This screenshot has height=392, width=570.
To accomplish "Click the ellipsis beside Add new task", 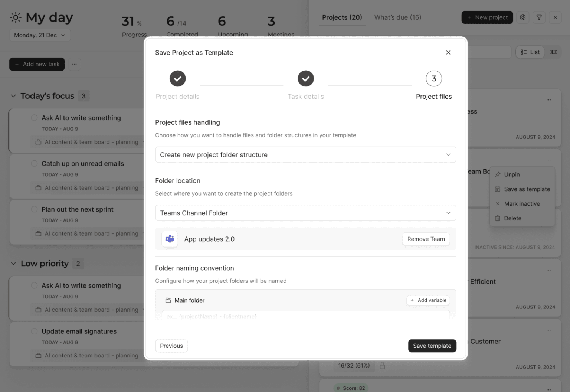I will click(x=75, y=64).
